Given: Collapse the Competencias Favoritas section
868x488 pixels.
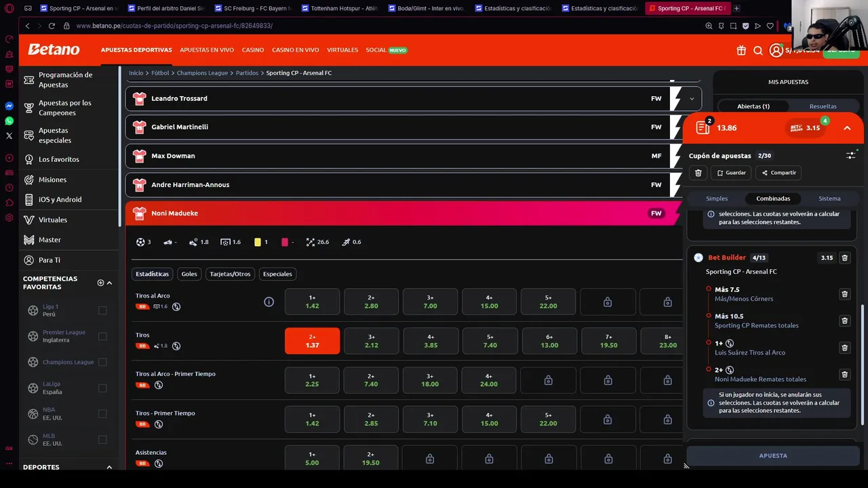Looking at the screenshot, I should pos(109,283).
